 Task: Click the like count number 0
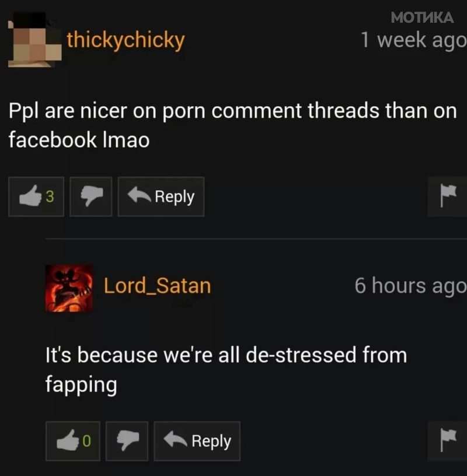coord(86,441)
